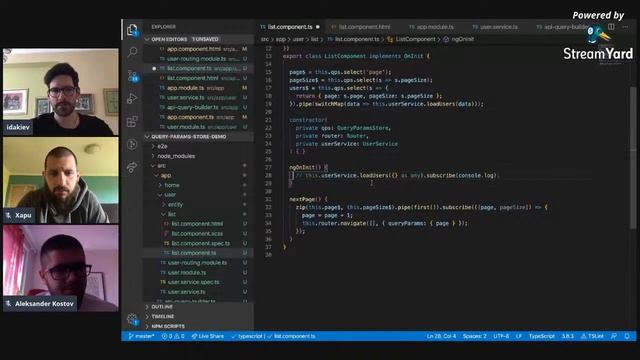
Task: Switch to the list.component.ts tab
Action: 289,27
